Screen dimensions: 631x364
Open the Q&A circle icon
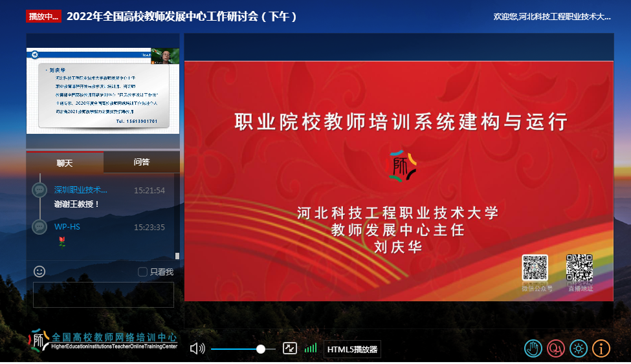click(x=555, y=349)
